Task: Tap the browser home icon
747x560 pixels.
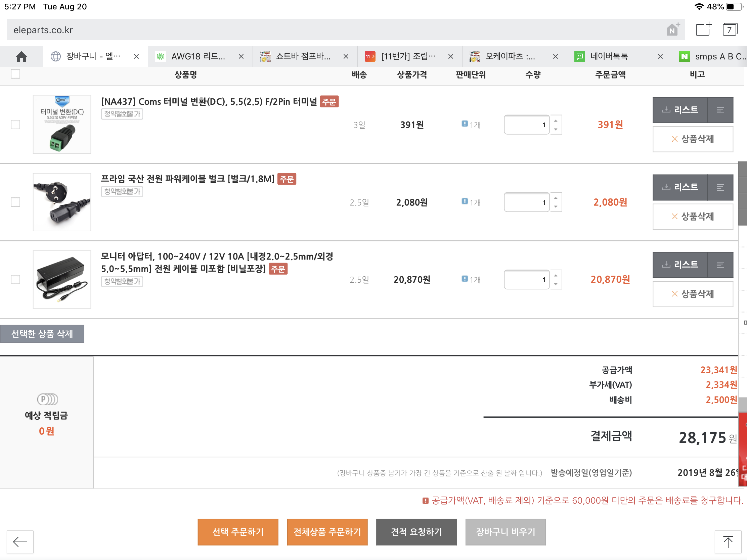Action: [21, 56]
